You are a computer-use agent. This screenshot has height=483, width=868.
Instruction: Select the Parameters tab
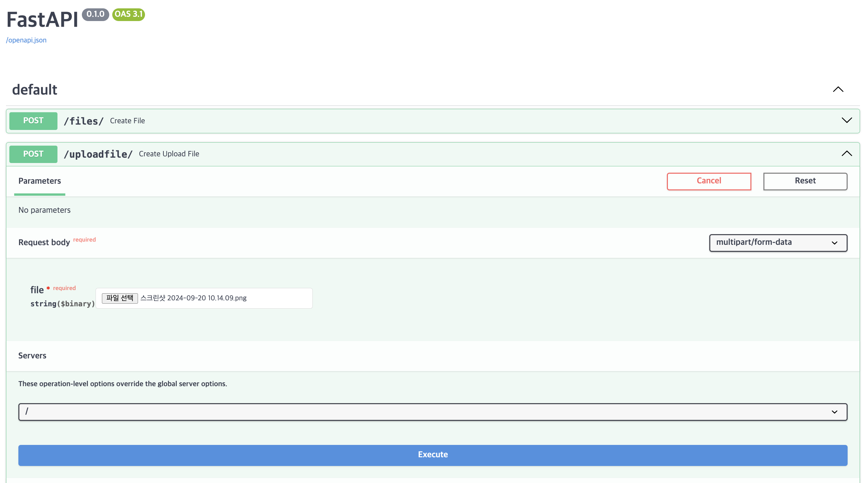pyautogui.click(x=39, y=181)
